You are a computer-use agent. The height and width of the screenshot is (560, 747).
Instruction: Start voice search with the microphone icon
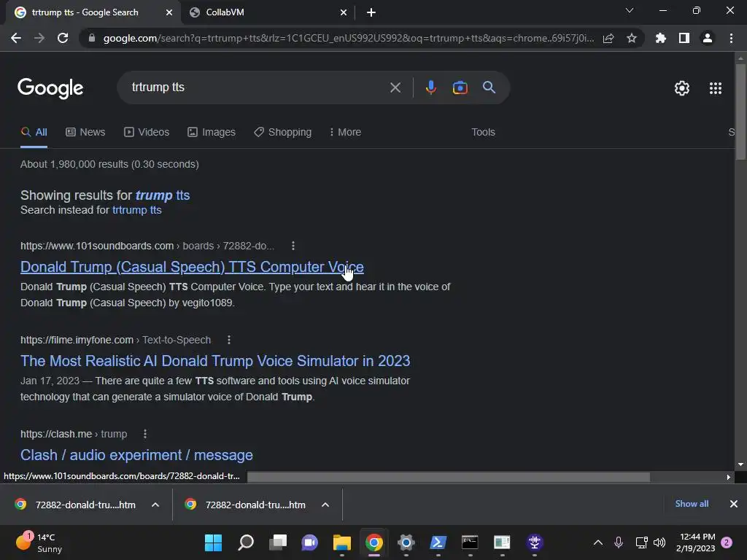coord(430,87)
